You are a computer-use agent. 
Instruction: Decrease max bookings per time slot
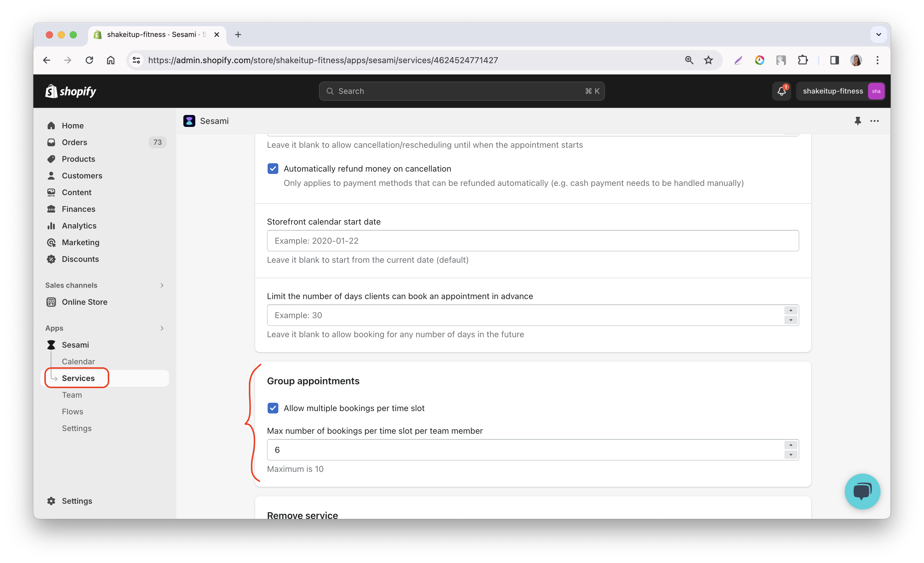coord(791,455)
